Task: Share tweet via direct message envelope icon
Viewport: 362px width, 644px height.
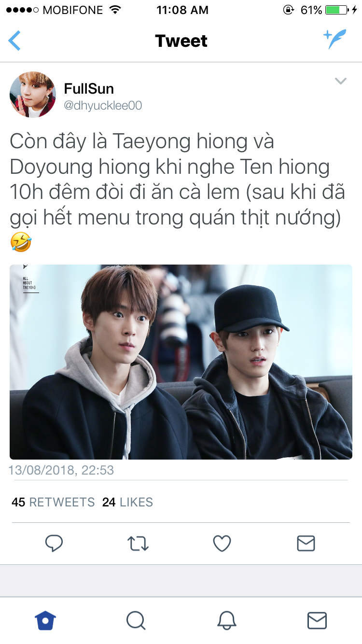Action: pos(306,544)
